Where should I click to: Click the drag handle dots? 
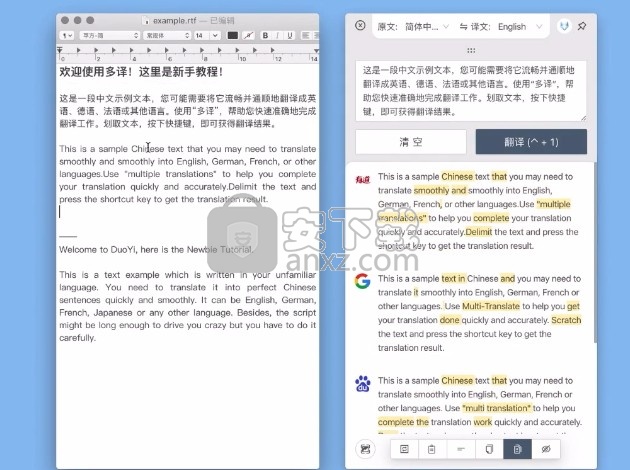coord(471,51)
